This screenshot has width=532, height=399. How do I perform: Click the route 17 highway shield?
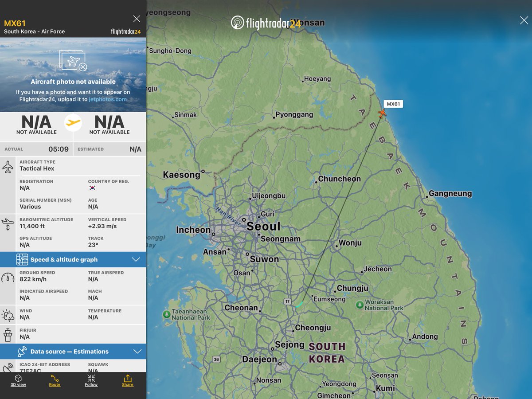(x=288, y=301)
